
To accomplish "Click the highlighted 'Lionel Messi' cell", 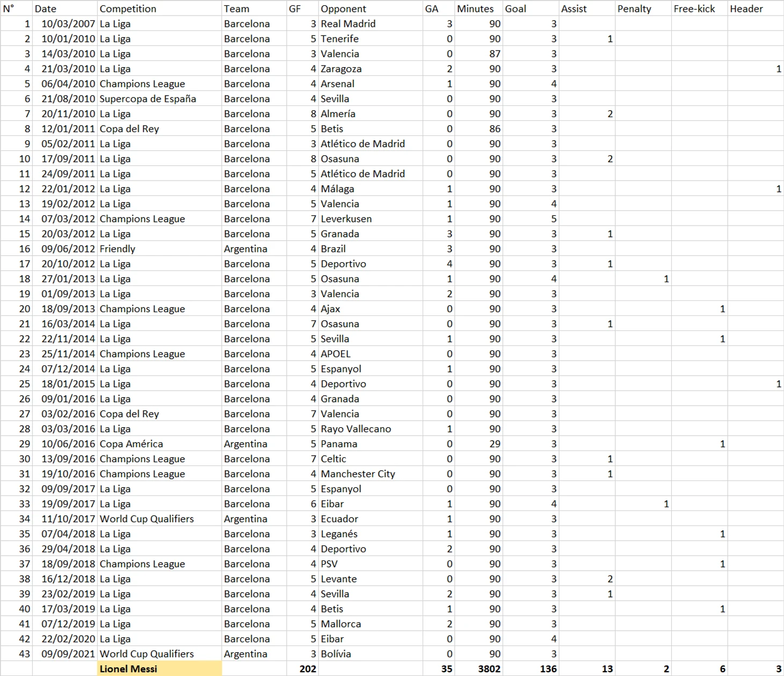I will 159,669.
